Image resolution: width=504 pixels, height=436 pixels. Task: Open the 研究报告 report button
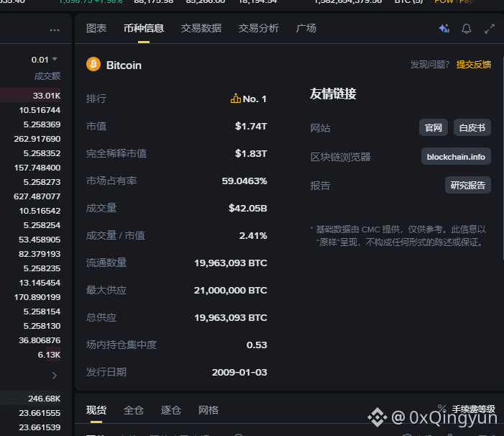[x=467, y=185]
